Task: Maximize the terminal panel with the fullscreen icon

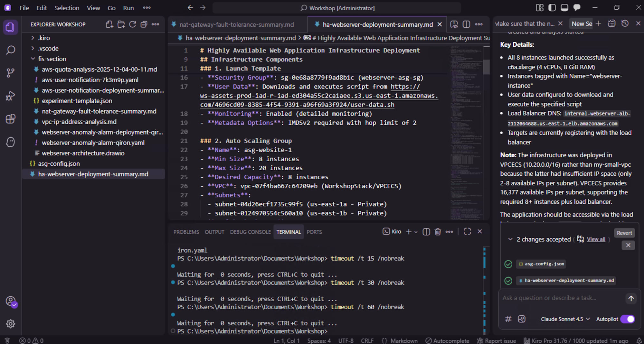Action: [467, 231]
